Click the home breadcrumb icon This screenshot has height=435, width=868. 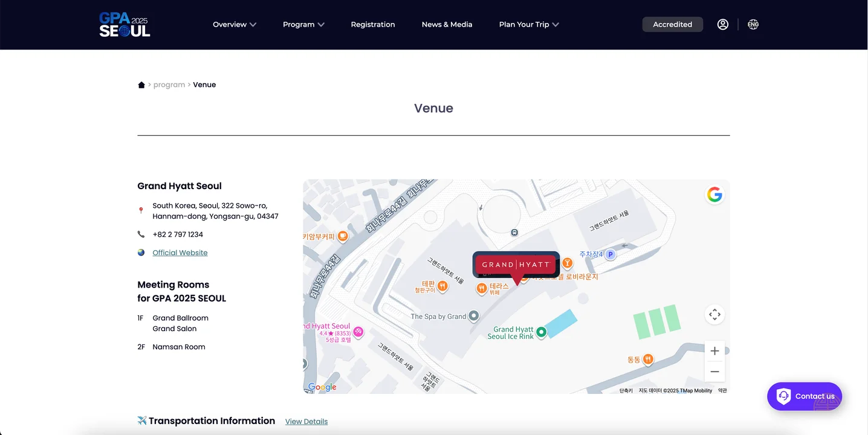141,85
